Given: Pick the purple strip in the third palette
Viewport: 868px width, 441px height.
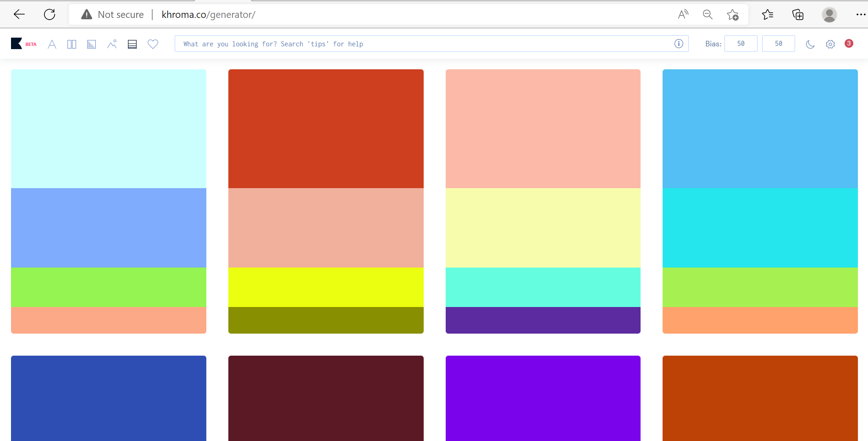Looking at the screenshot, I should click(x=543, y=320).
